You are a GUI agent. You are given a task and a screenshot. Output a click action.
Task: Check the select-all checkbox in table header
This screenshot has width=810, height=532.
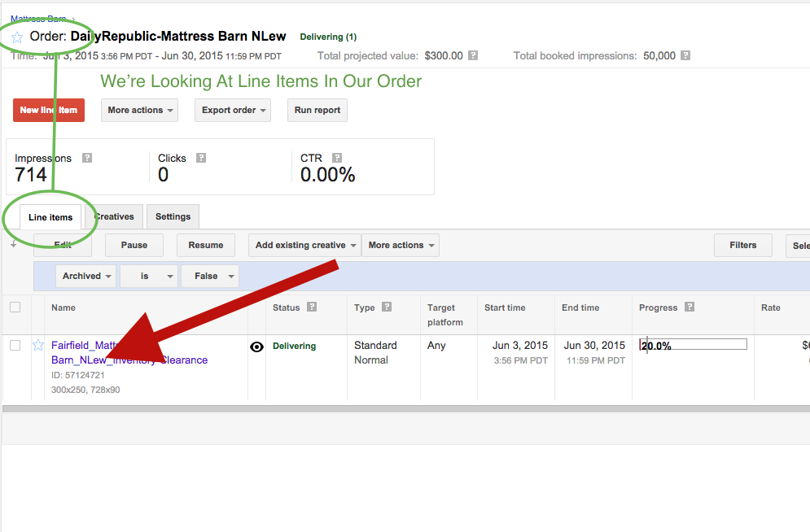point(15,307)
